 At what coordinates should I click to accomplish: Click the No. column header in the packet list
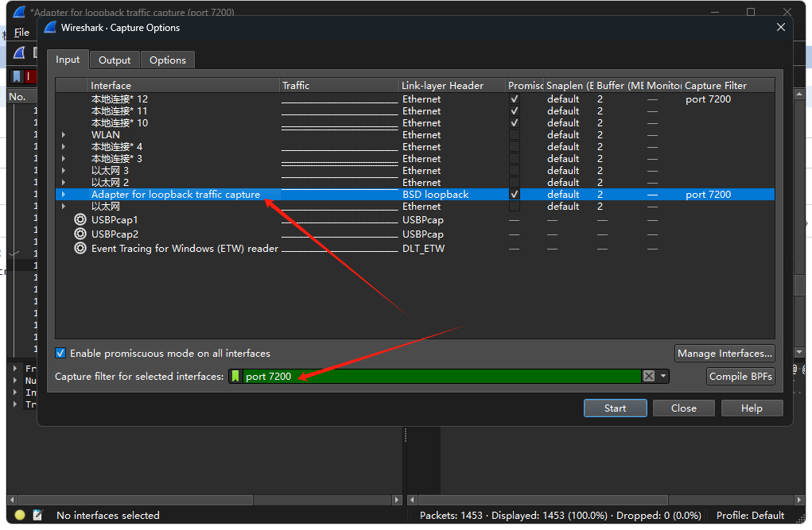coord(21,97)
